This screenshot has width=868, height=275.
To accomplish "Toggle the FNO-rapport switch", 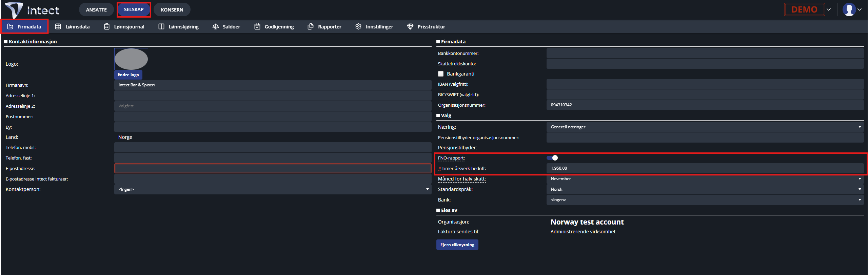I will click(552, 158).
